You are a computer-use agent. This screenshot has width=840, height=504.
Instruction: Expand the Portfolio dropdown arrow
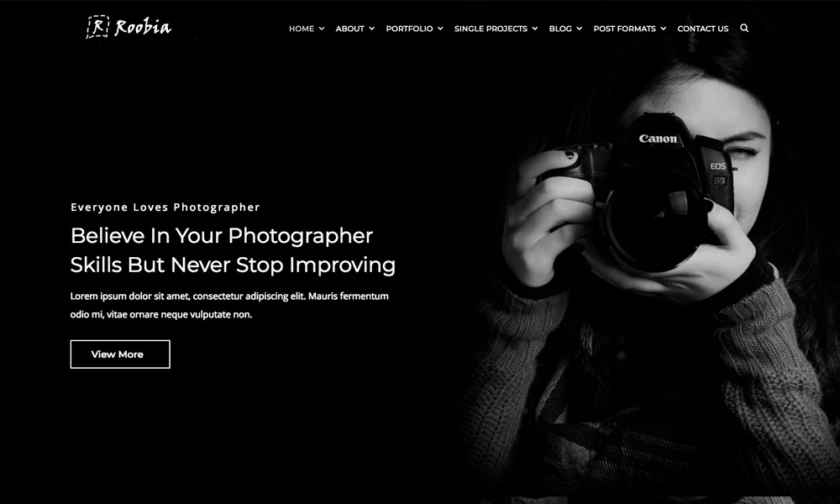440,29
